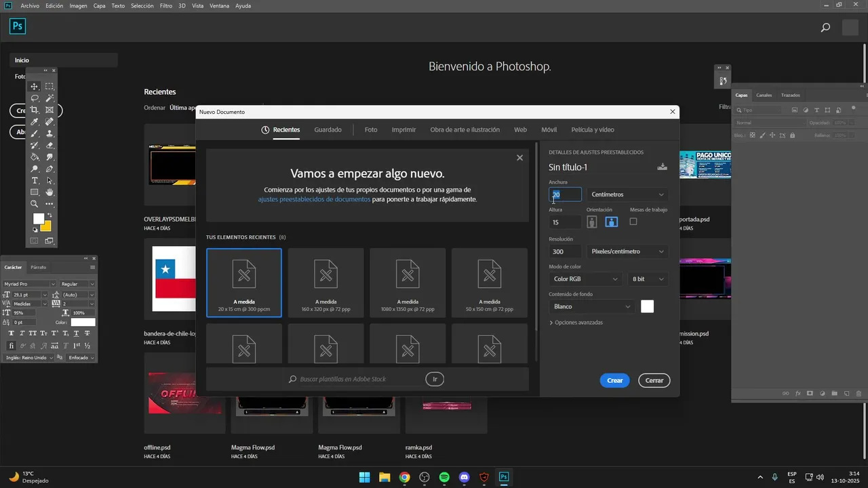
Task: Toggle standard ligatures fi button
Action: coord(12,346)
